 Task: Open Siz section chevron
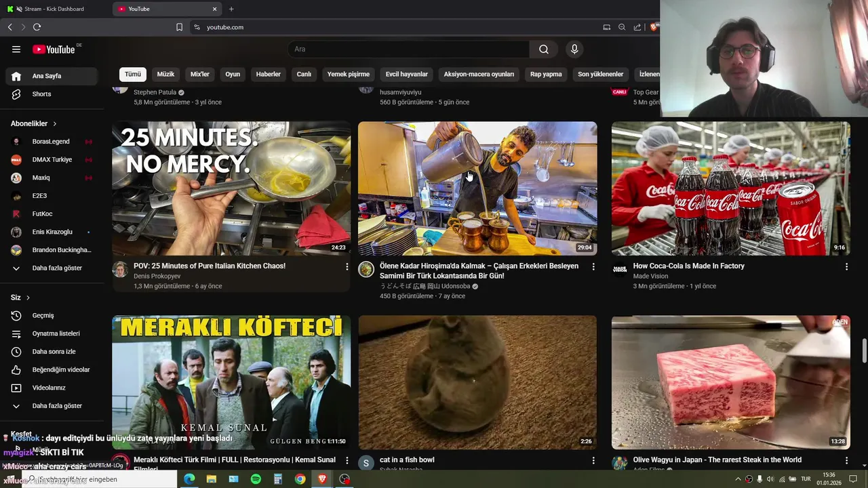[28, 298]
